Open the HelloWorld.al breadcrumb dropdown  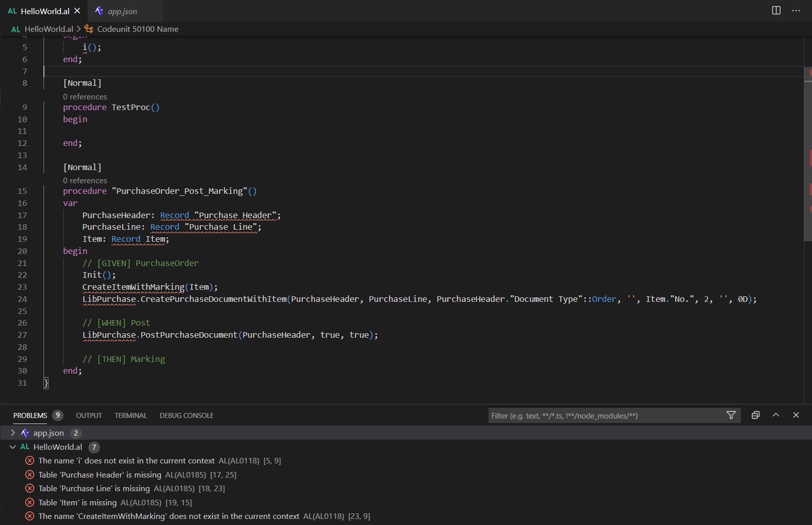(48, 29)
